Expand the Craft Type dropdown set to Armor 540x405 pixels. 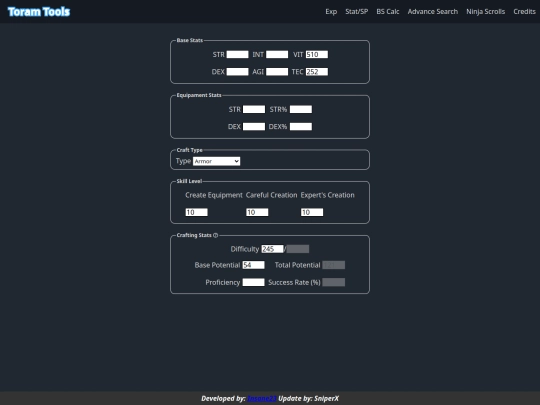(x=216, y=161)
